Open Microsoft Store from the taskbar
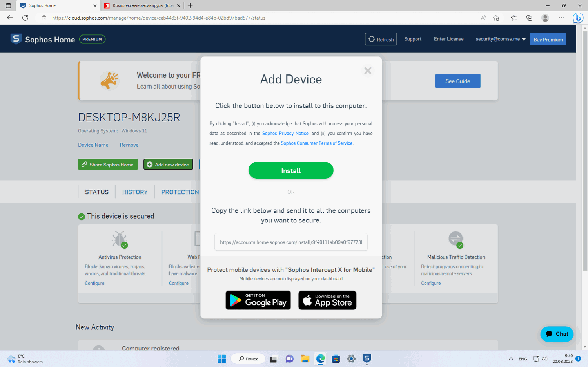 tap(336, 358)
